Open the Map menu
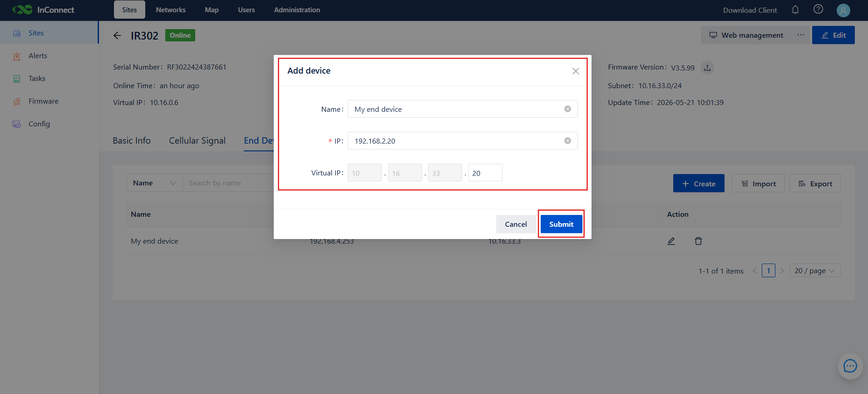Viewport: 868px width, 394px height. (212, 10)
